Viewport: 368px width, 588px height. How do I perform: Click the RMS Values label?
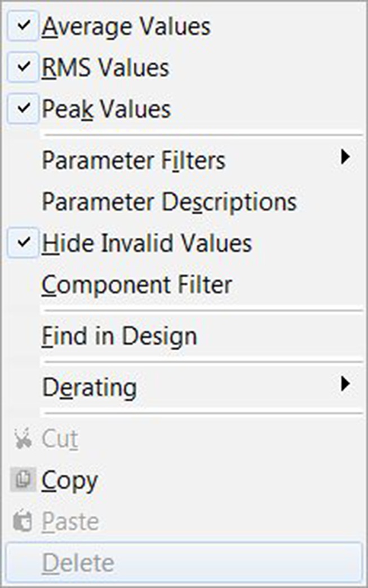[105, 68]
